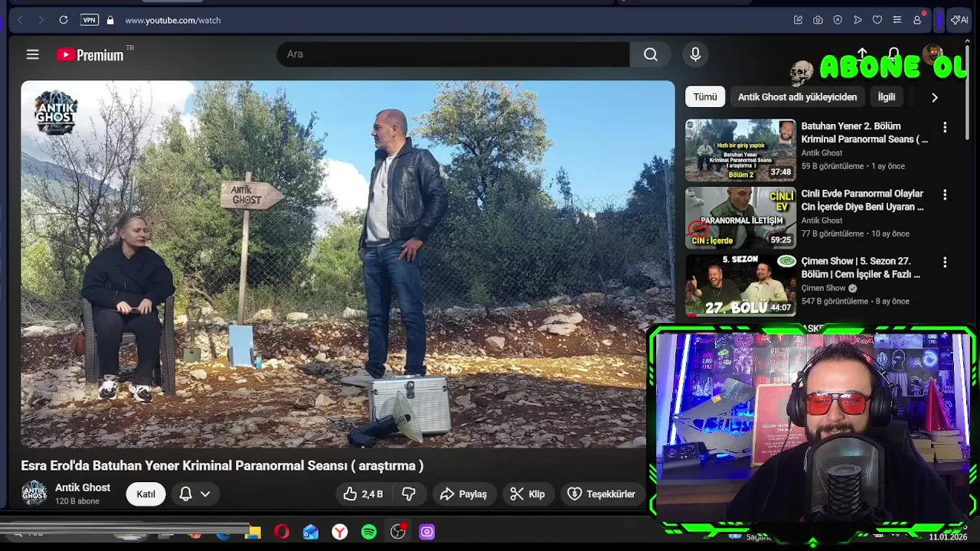This screenshot has height=551, width=980.
Task: Click the Klip scissors button
Action: [x=528, y=494]
